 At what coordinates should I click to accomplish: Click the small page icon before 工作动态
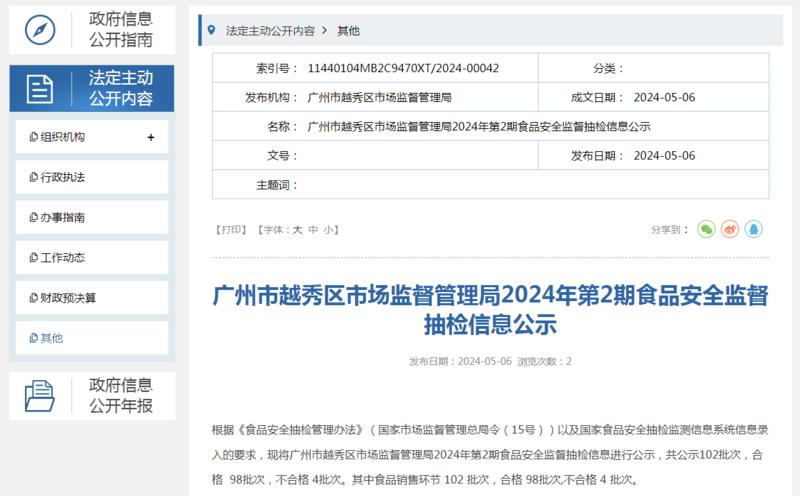click(34, 258)
